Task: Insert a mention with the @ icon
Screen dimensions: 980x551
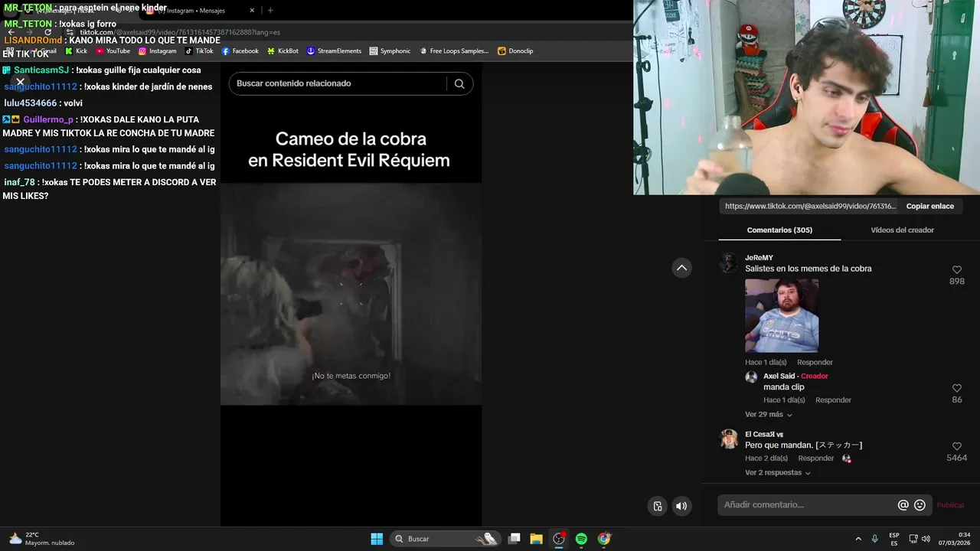Action: pos(903,505)
